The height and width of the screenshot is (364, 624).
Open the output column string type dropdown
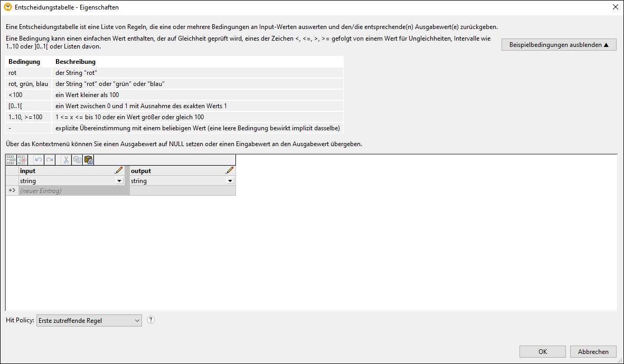click(230, 181)
